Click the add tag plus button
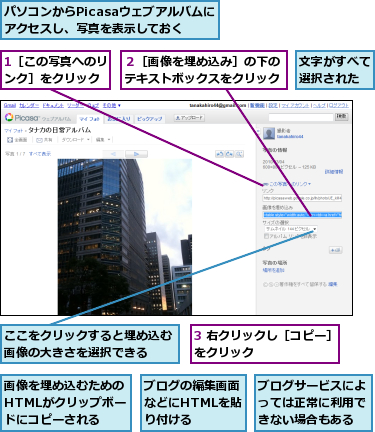This screenshot has width=375, height=432. pyautogui.click(x=336, y=250)
